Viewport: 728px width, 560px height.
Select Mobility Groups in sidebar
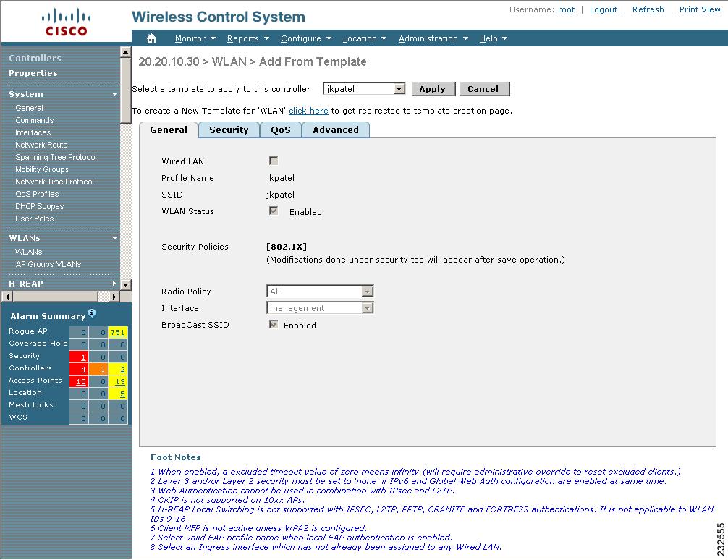(x=42, y=169)
